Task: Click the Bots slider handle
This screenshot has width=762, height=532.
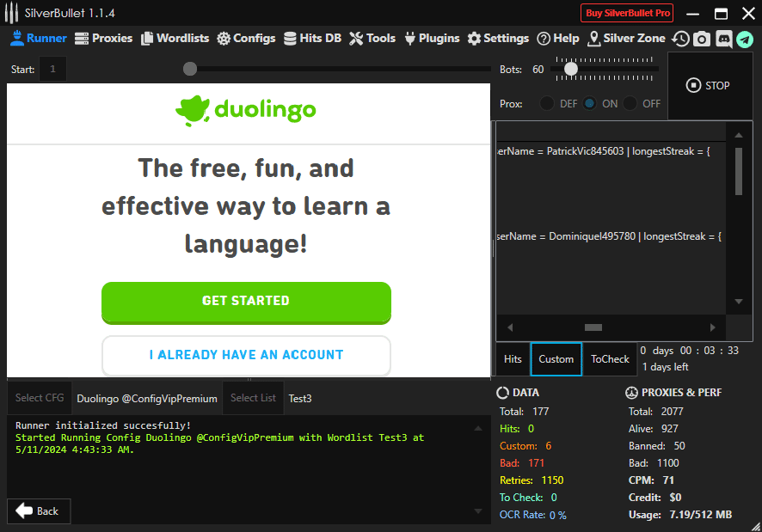Action: [x=571, y=69]
